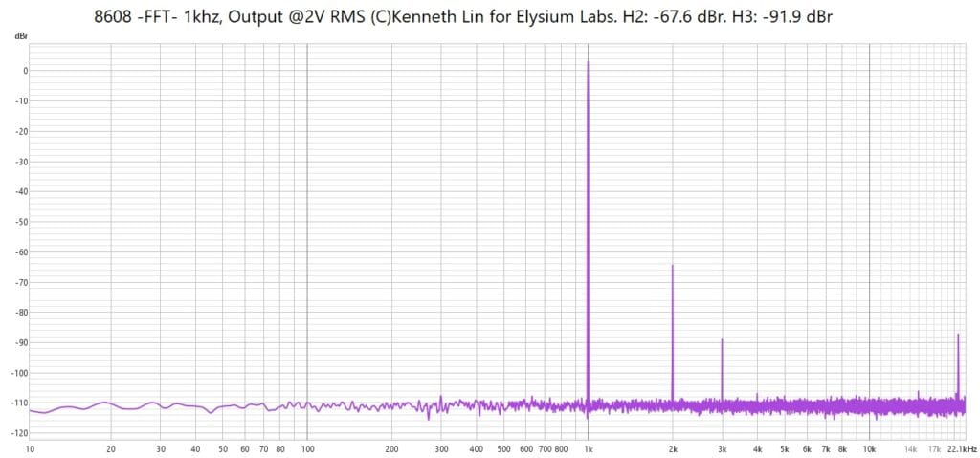Click the -120 label on the vertical axis
The width and height of the screenshot is (980, 458).
click(x=21, y=433)
